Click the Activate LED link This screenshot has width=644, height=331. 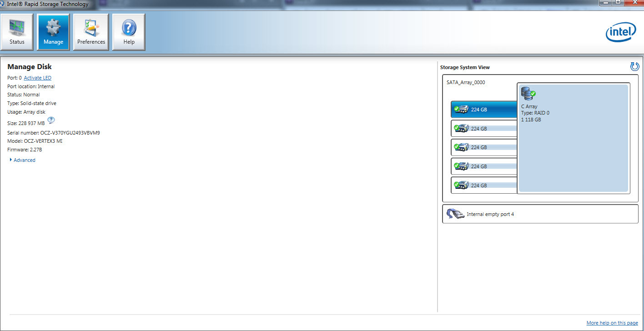tap(38, 78)
